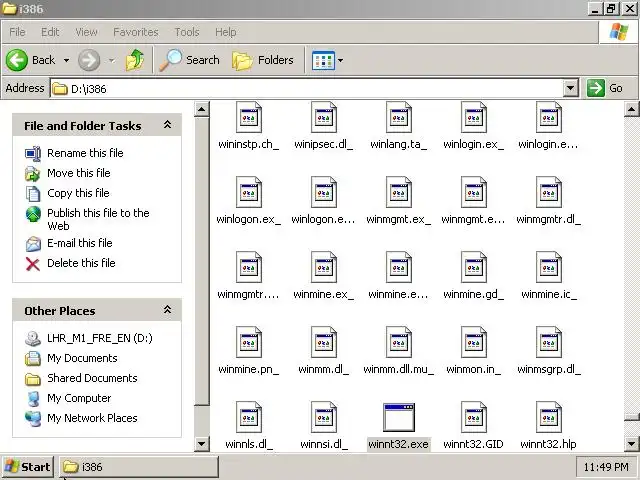Click the grayed Forward arrow button

[89, 60]
